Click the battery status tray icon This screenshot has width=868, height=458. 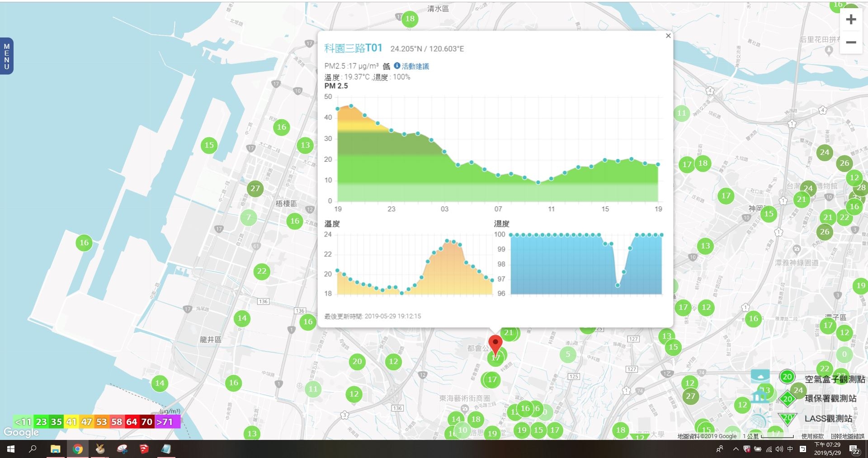758,449
